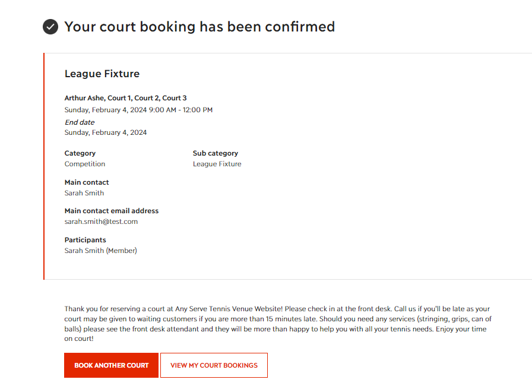Open VIEW MY COURT BOOKINGS

coord(214,365)
